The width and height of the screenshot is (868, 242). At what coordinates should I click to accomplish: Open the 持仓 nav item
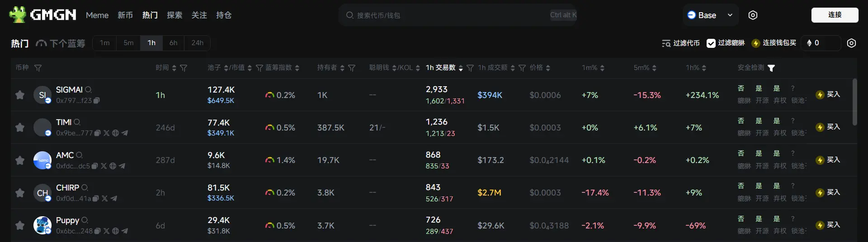(x=224, y=15)
